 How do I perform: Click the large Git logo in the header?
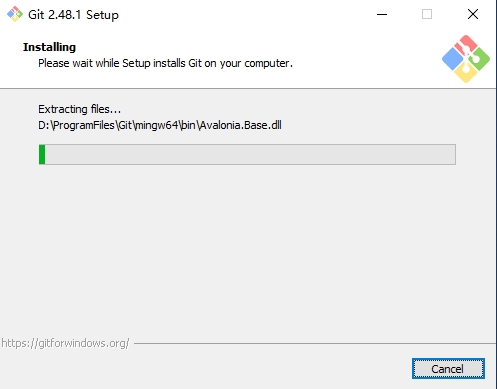(466, 59)
